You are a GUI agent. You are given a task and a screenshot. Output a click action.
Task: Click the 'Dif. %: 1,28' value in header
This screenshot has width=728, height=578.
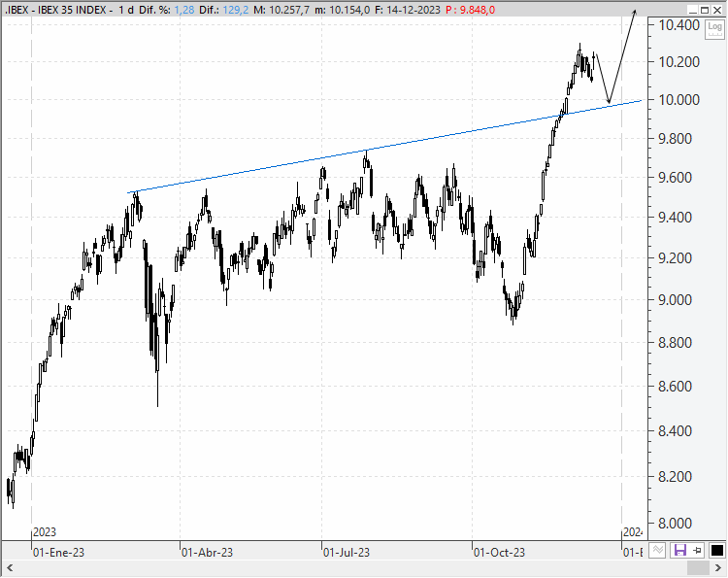tap(166, 10)
